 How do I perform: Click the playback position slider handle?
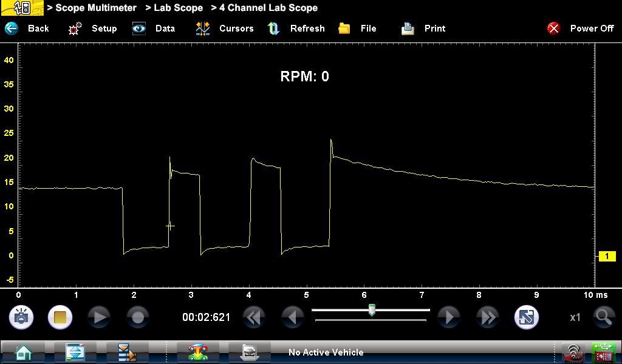[372, 311]
